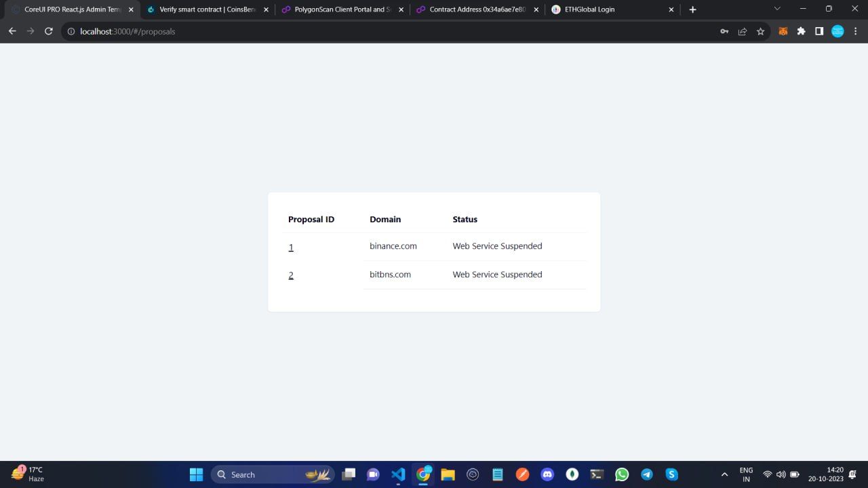
Task: Open the Windows Start menu
Action: tap(197, 474)
